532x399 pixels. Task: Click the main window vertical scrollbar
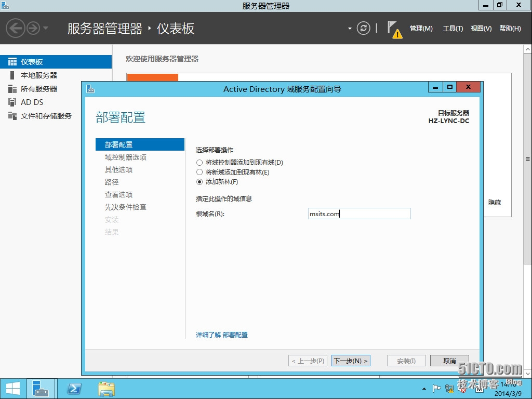click(528, 159)
